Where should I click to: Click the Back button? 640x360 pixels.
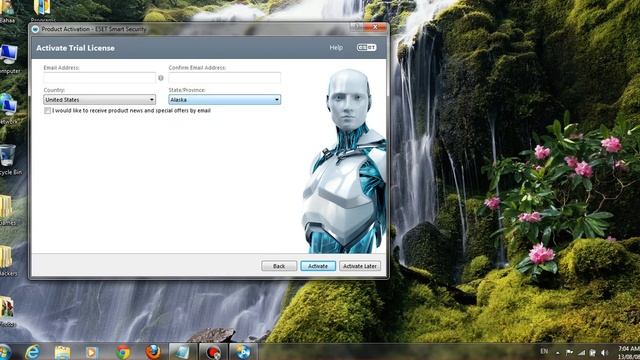[279, 266]
